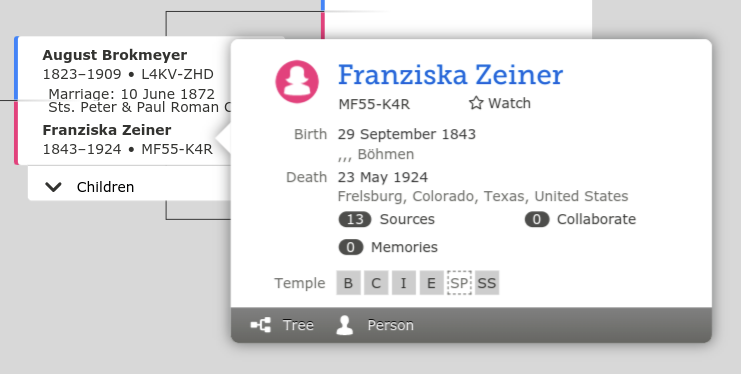Switch to Tree in bottom bar
The image size is (741, 374).
point(282,325)
